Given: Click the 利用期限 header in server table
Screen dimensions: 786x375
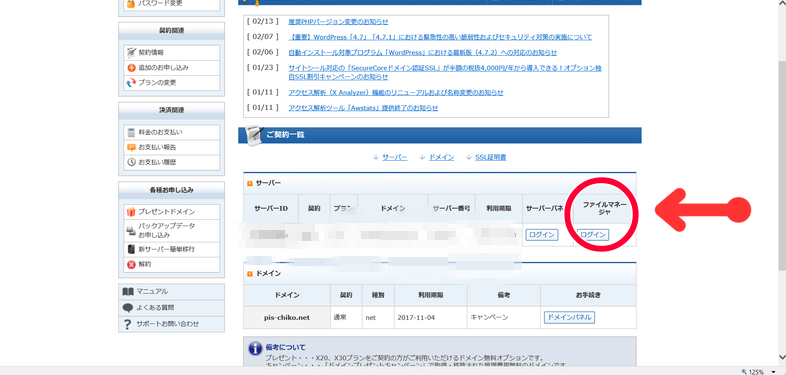Looking at the screenshot, I should click(498, 209).
